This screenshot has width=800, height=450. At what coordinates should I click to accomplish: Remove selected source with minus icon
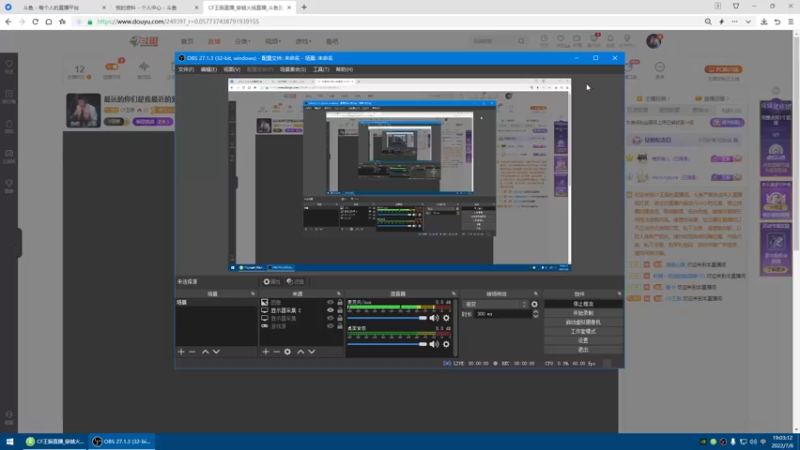pos(277,352)
